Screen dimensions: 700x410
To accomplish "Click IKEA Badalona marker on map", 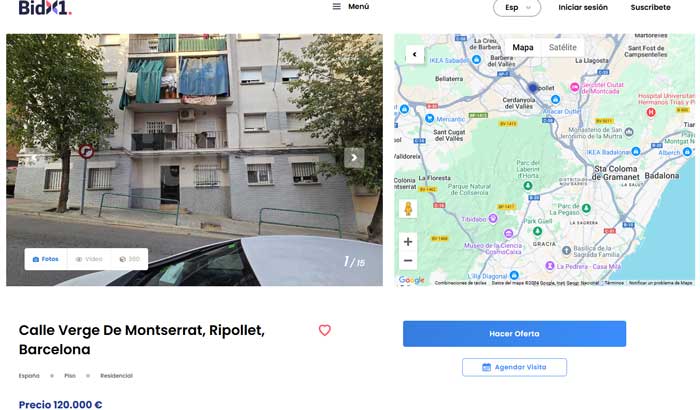I will 636,152.
